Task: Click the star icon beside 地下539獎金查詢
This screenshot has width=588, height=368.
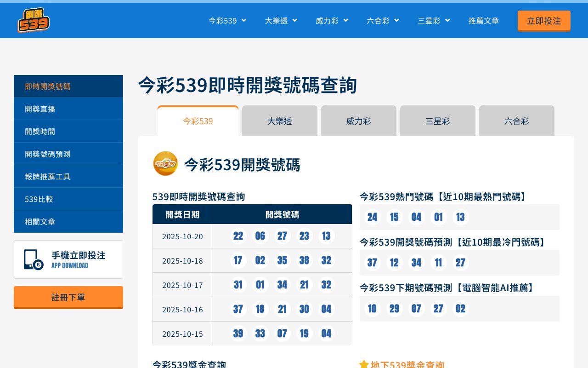Action: (x=364, y=365)
